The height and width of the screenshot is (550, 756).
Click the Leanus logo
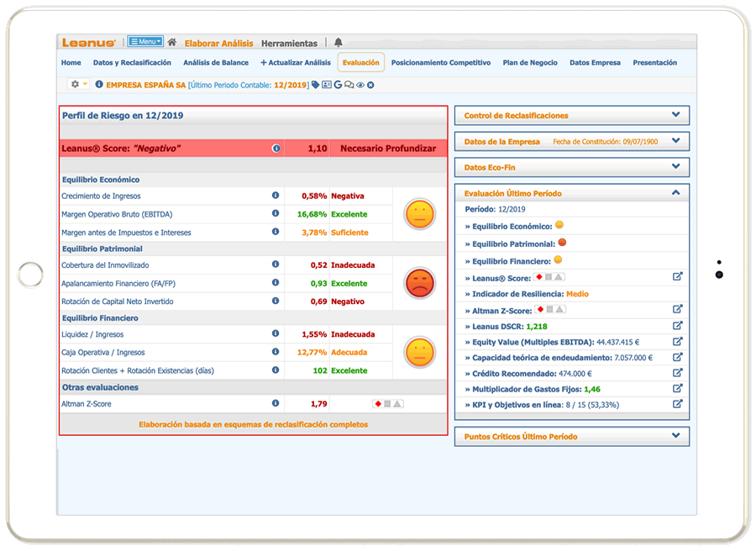[x=89, y=43]
